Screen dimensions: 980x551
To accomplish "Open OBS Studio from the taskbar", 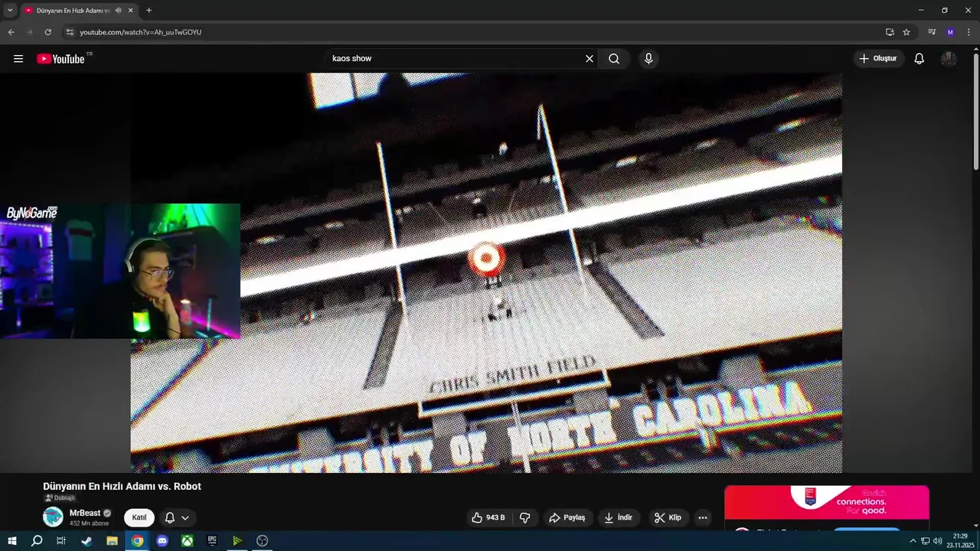I will pos(263,541).
